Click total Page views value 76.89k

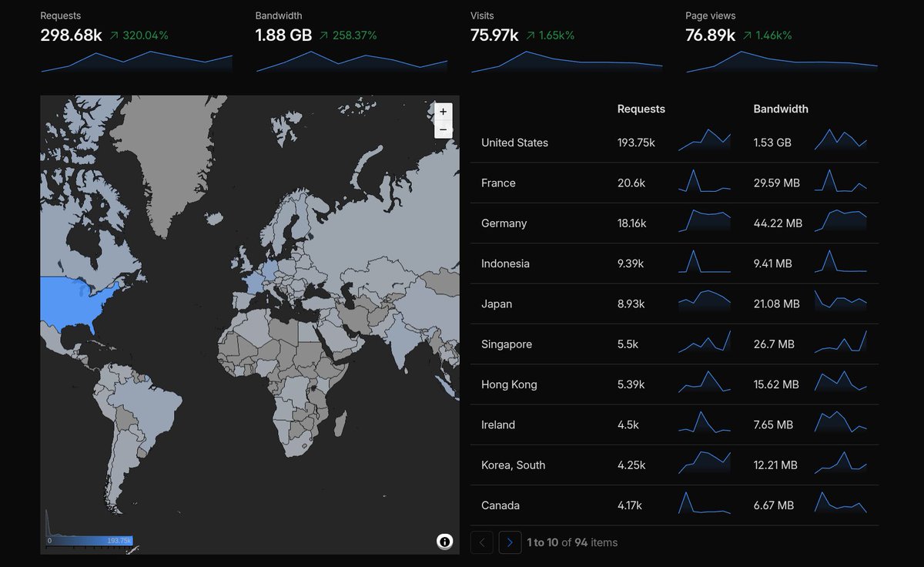711,35
